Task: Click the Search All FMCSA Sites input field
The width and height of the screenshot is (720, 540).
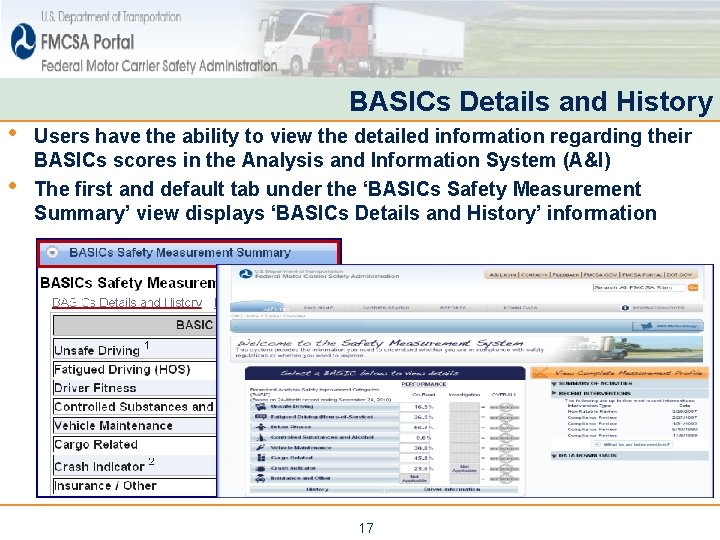Action: pos(639,287)
